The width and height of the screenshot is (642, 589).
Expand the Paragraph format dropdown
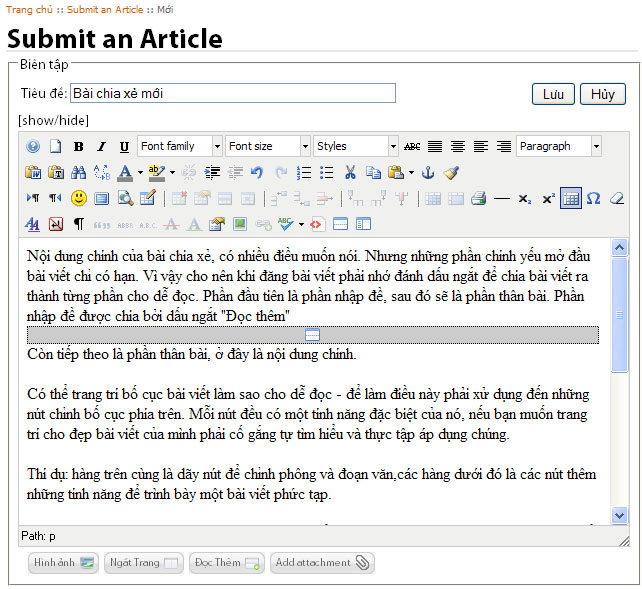[596, 147]
